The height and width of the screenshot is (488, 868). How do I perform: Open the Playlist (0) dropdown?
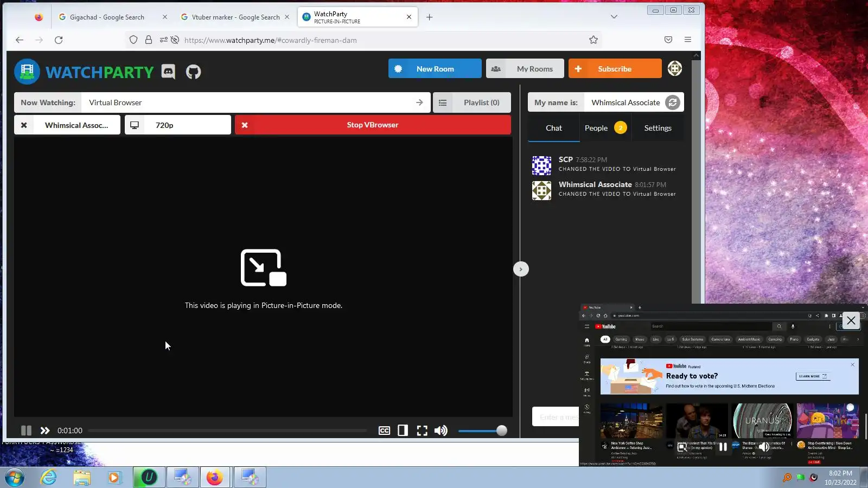click(472, 102)
